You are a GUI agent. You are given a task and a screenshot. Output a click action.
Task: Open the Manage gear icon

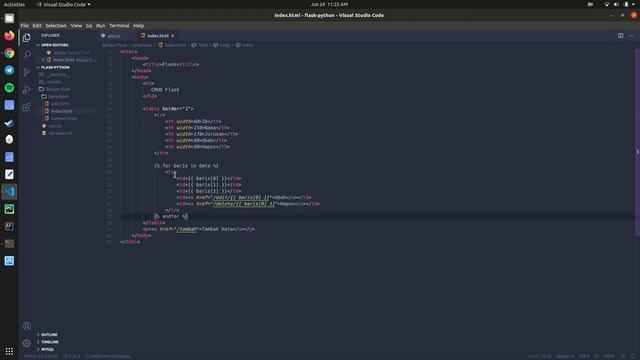pyautogui.click(x=27, y=343)
